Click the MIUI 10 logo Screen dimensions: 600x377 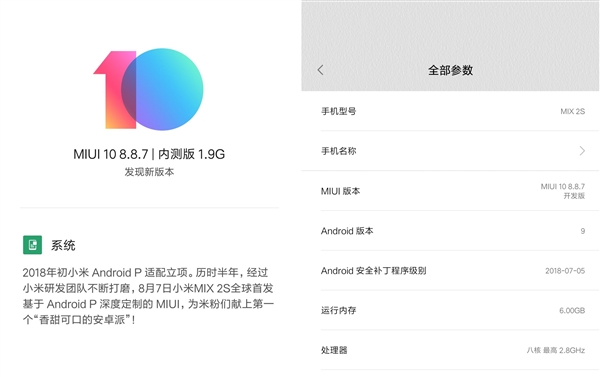click(x=148, y=89)
